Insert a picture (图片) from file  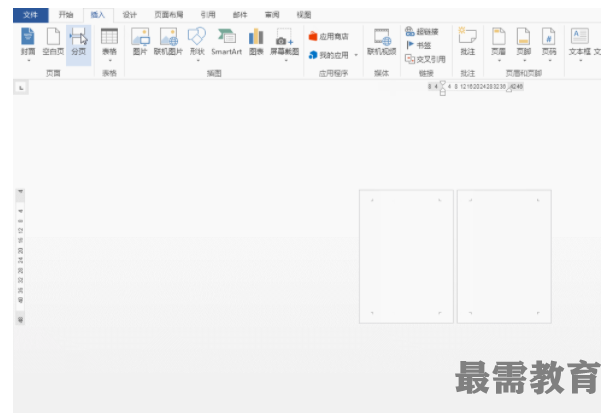(140, 42)
